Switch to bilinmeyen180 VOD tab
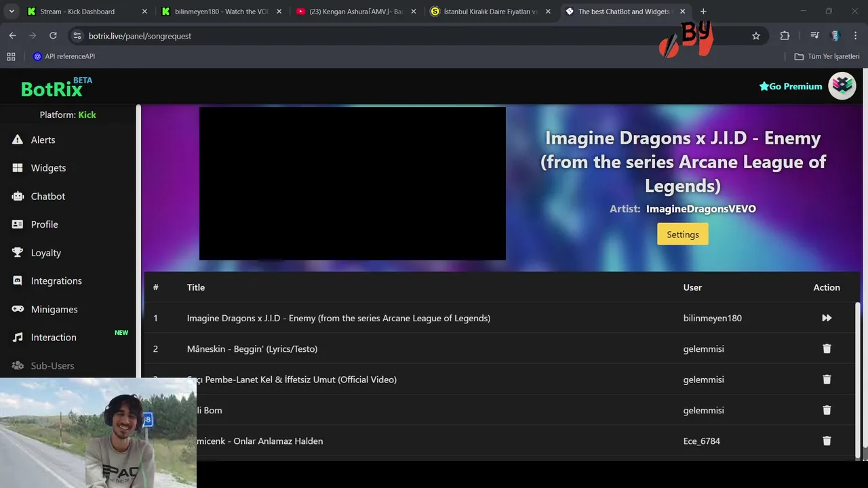Image resolution: width=868 pixels, height=488 pixels. tap(221, 12)
